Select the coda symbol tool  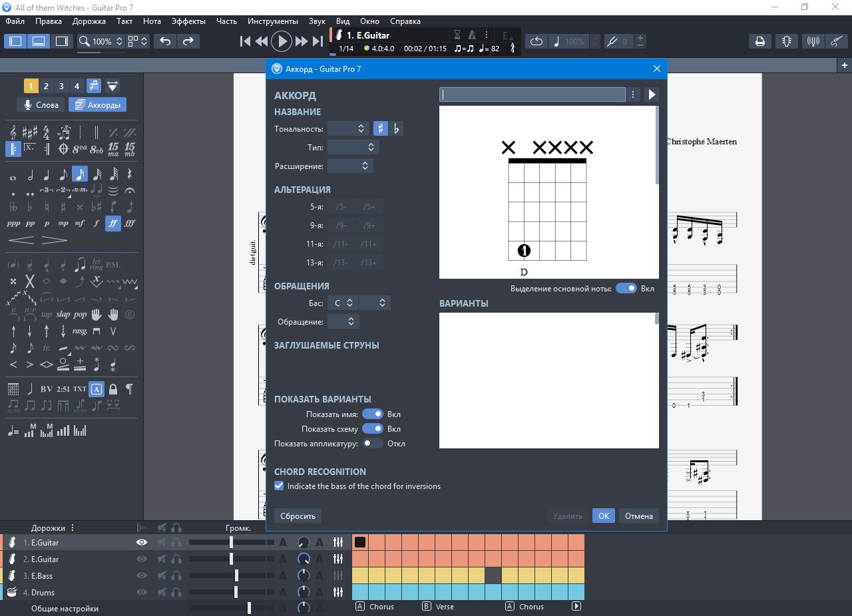point(63,148)
